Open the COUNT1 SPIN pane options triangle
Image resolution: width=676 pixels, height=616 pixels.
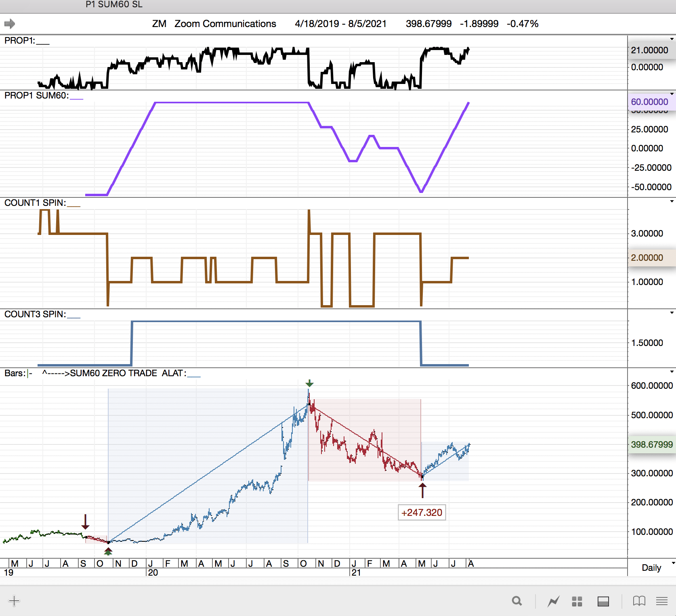pos(672,201)
